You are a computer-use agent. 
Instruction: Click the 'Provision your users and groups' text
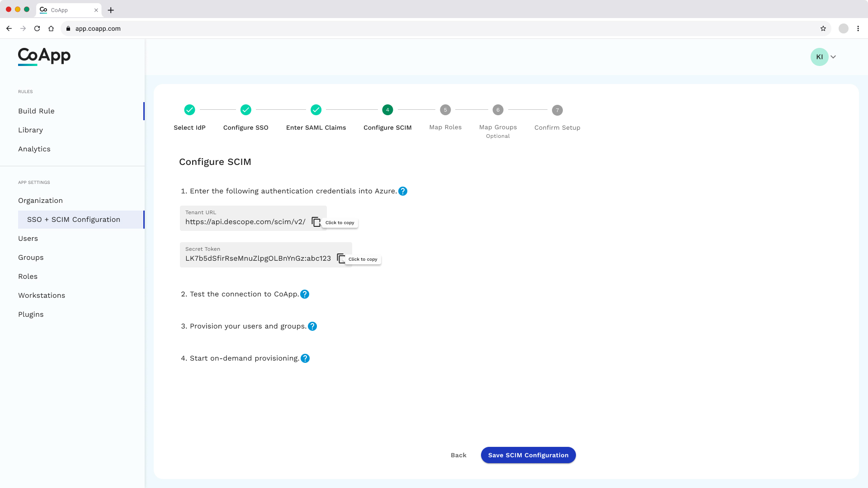pos(248,326)
